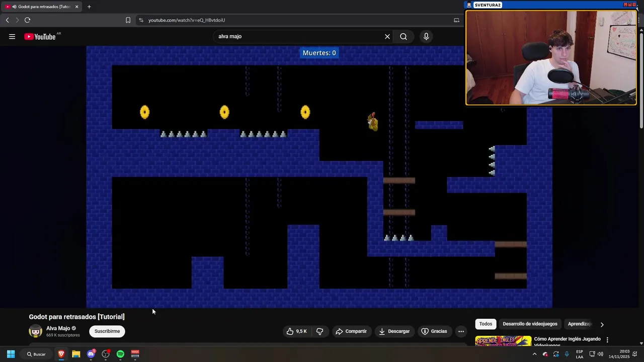The height and width of the screenshot is (362, 644).
Task: Open Spotify from the taskbar
Action: pos(120,354)
